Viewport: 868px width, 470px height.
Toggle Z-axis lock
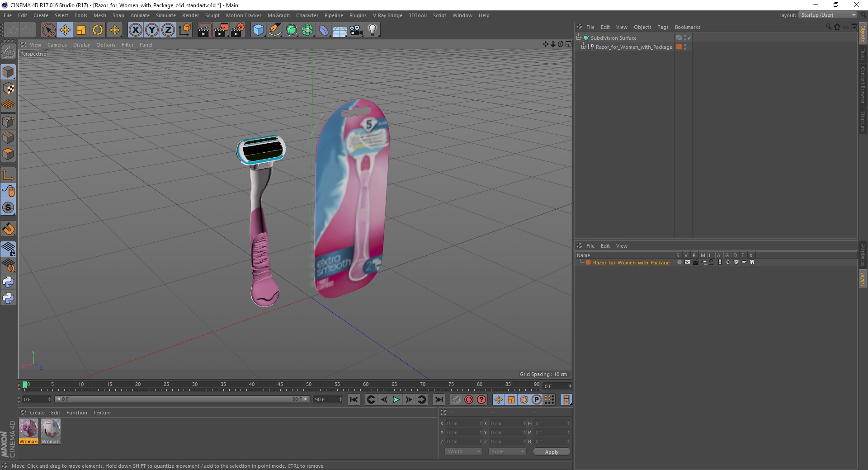(168, 30)
